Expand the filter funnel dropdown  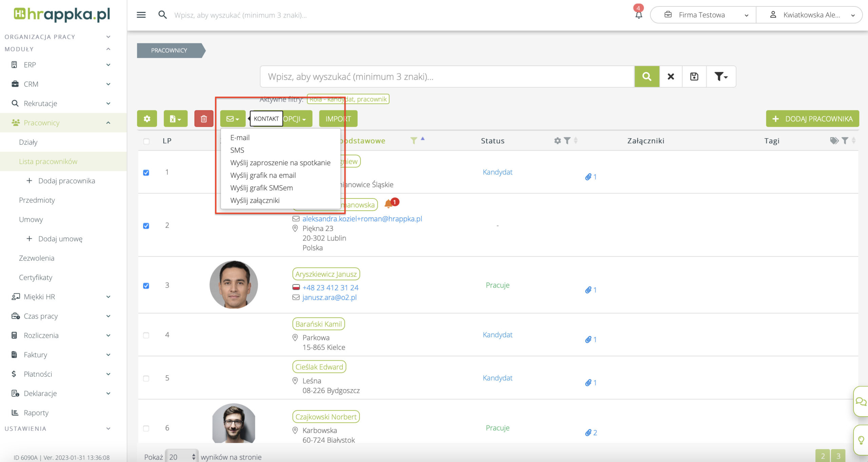721,77
